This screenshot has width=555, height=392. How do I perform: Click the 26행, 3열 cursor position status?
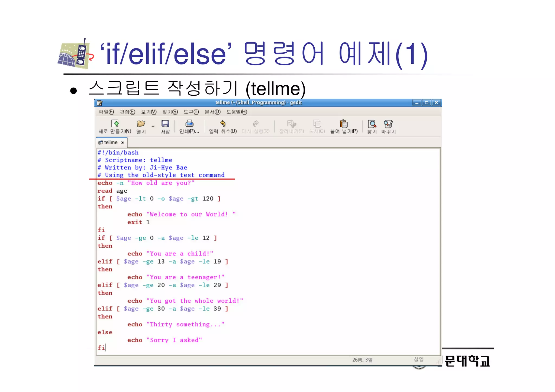(x=362, y=360)
